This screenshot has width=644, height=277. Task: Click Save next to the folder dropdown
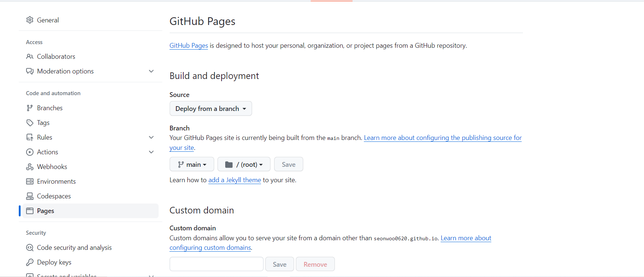coord(289,164)
